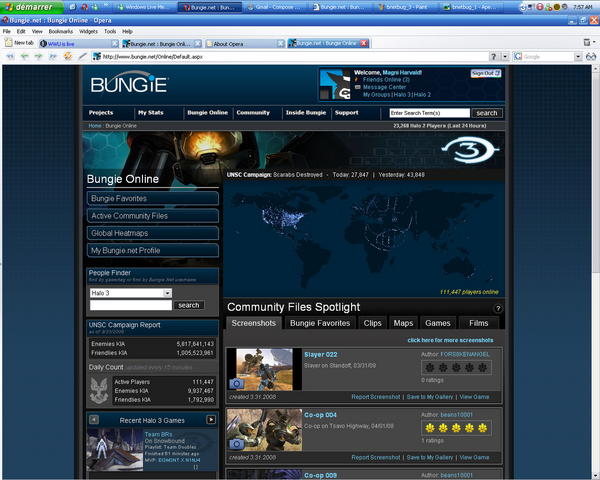Click the site search button

click(x=487, y=113)
